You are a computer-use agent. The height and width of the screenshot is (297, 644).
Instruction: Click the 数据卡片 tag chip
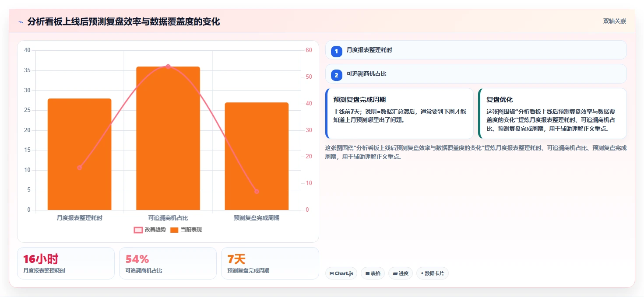pyautogui.click(x=432, y=273)
